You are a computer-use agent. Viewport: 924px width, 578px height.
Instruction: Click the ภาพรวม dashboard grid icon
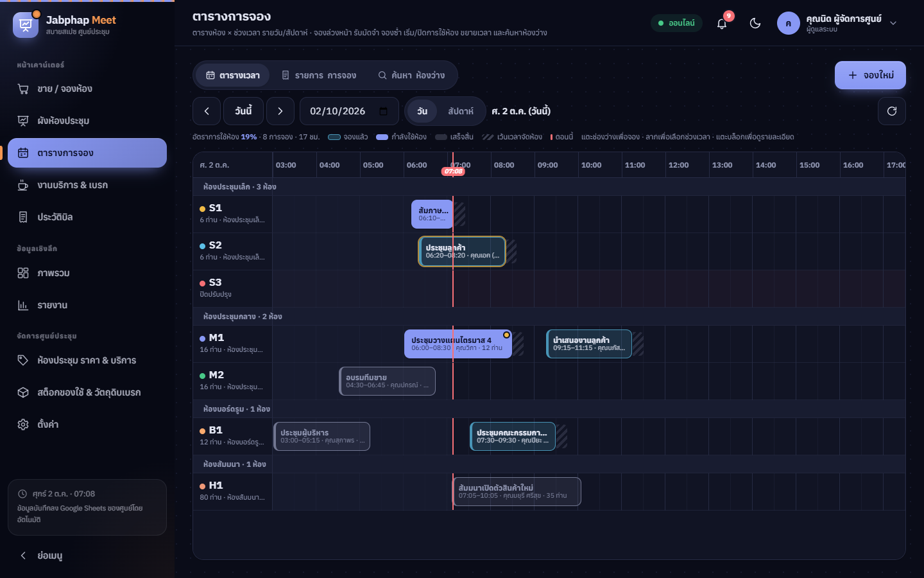click(23, 273)
